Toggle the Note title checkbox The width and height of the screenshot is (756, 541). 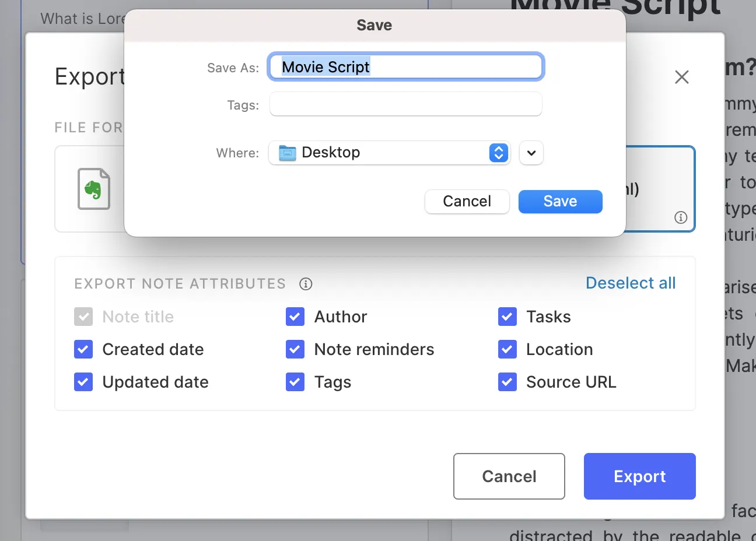[83, 317]
